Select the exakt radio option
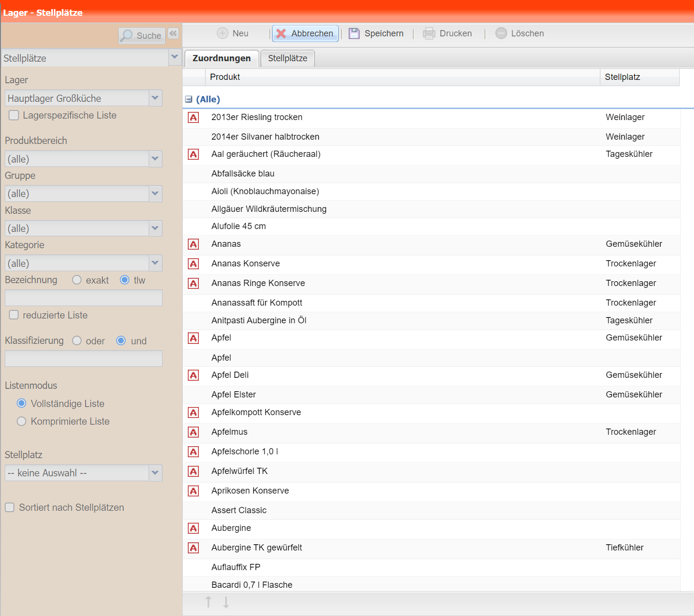Viewport: 694px width, 616px height. 77,280
